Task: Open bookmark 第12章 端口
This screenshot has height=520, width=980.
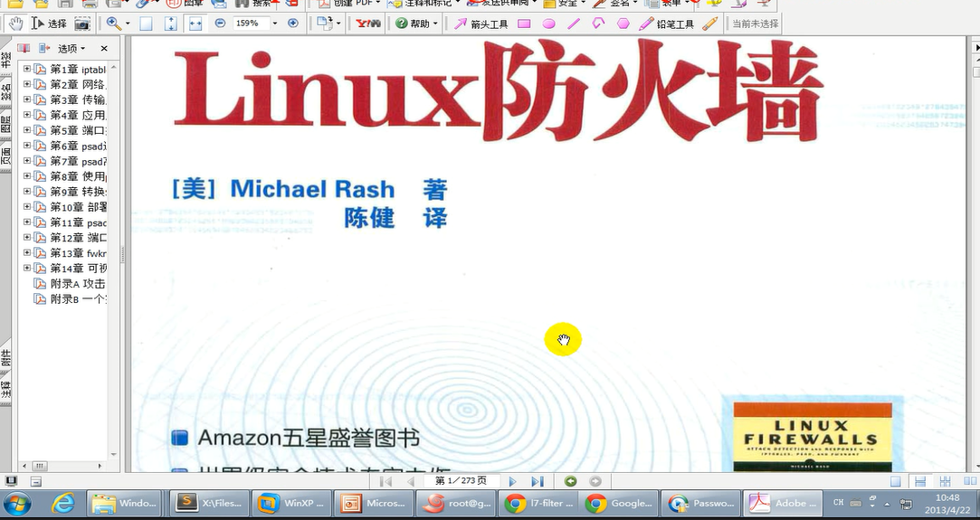Action: 78,237
